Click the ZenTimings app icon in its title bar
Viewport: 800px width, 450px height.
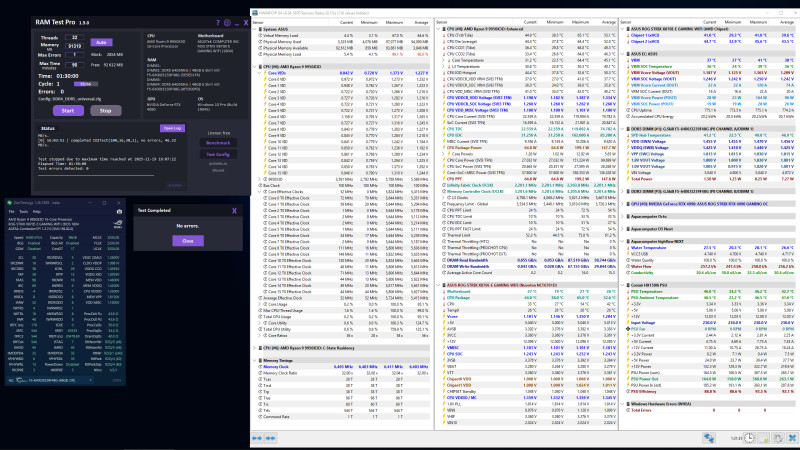(10, 203)
